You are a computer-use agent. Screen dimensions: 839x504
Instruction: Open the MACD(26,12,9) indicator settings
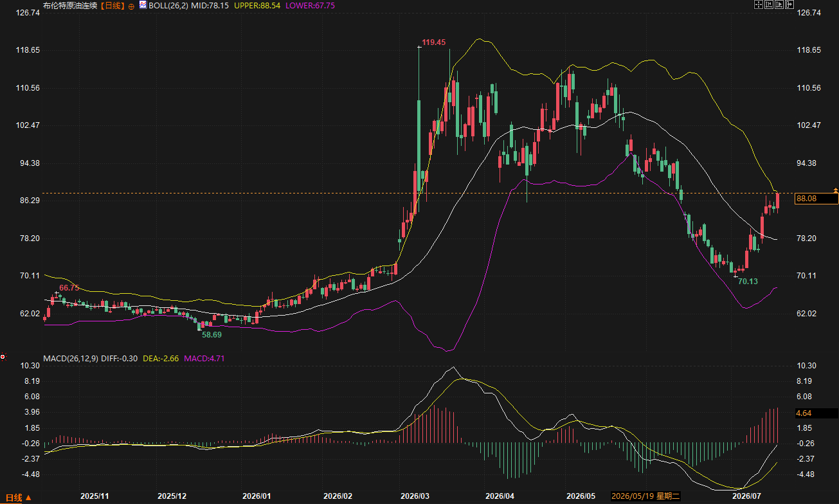tap(71, 358)
